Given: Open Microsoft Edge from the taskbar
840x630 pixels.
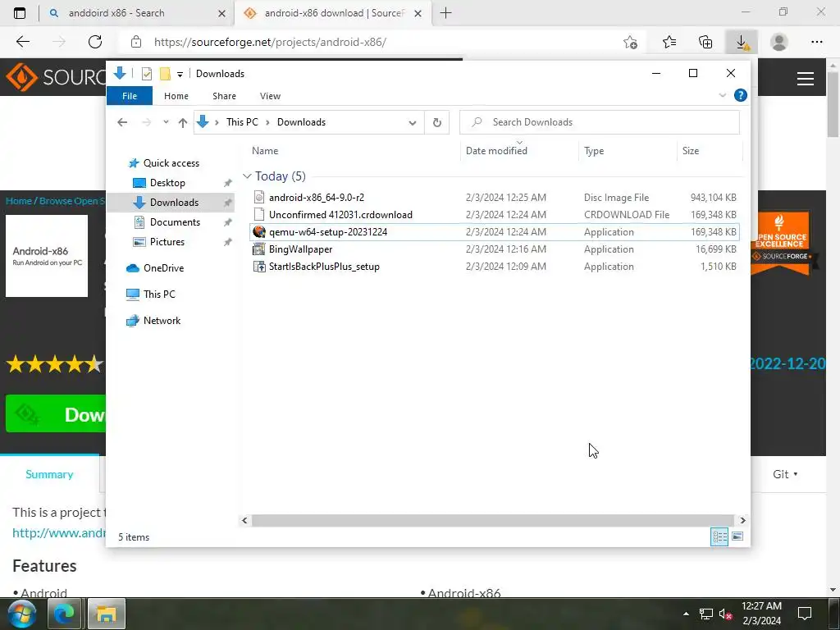Looking at the screenshot, I should [x=64, y=614].
